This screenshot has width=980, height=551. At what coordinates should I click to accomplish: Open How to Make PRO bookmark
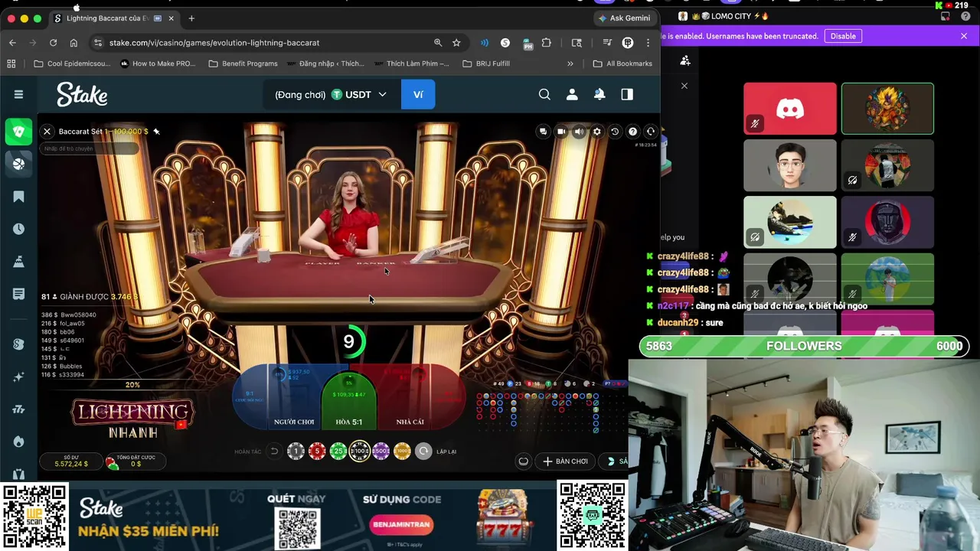pos(158,64)
